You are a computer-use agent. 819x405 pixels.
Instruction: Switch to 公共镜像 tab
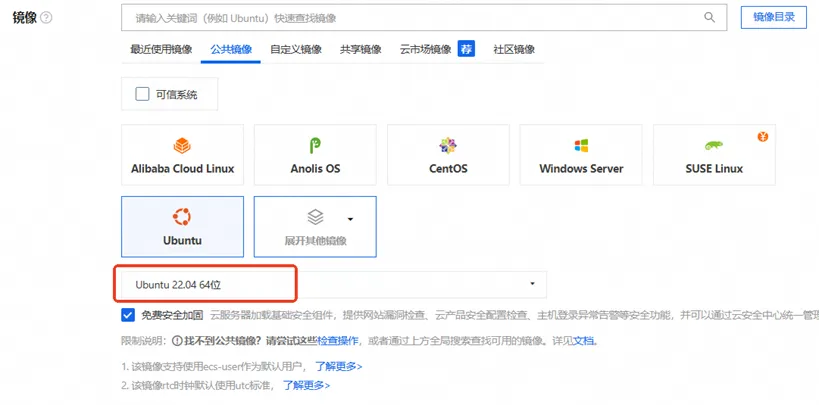coord(231,50)
